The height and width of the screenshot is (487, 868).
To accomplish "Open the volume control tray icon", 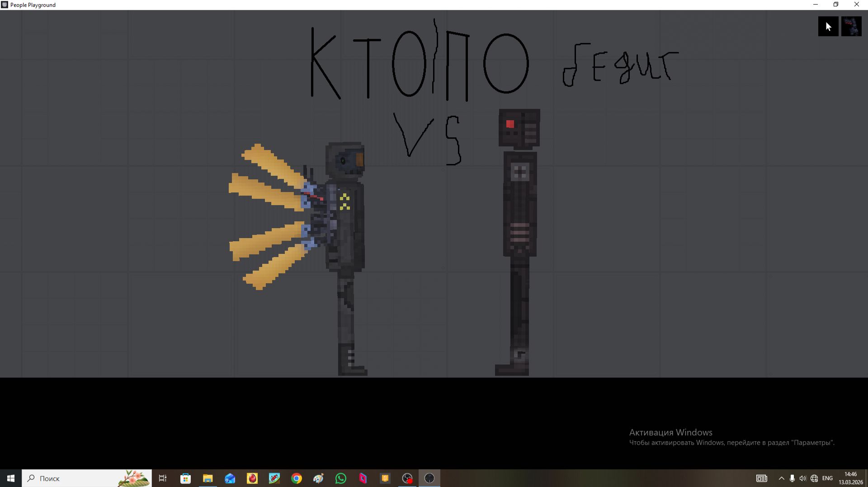I will coord(803,478).
